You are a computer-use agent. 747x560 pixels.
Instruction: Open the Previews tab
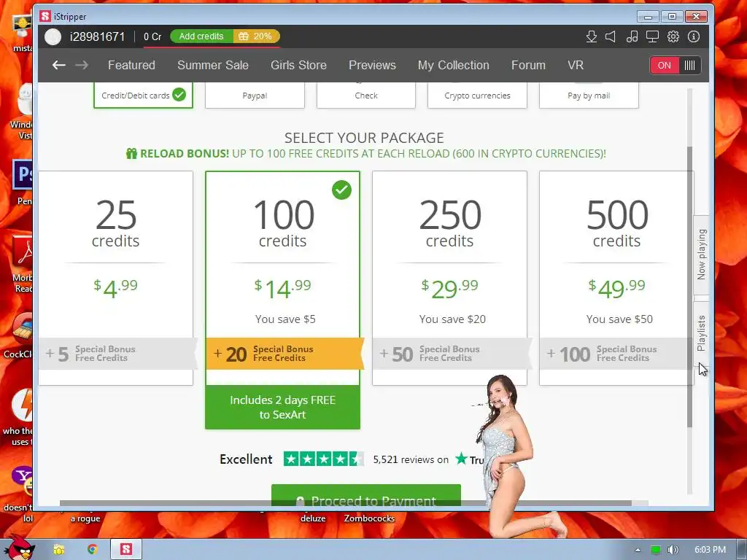click(x=372, y=65)
